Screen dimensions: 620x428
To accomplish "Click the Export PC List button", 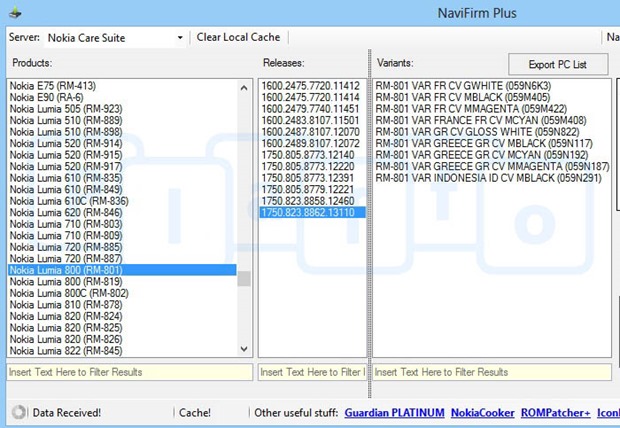I will click(558, 64).
